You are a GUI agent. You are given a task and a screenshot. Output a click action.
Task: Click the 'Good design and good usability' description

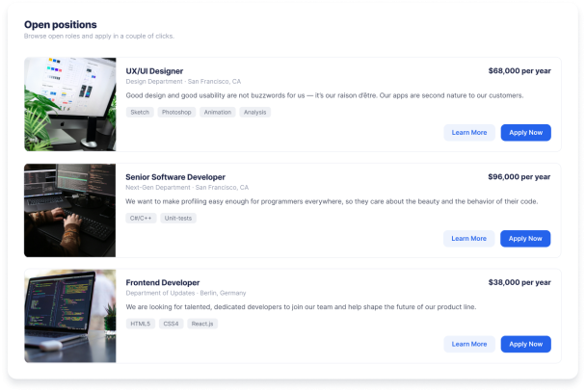tap(325, 95)
